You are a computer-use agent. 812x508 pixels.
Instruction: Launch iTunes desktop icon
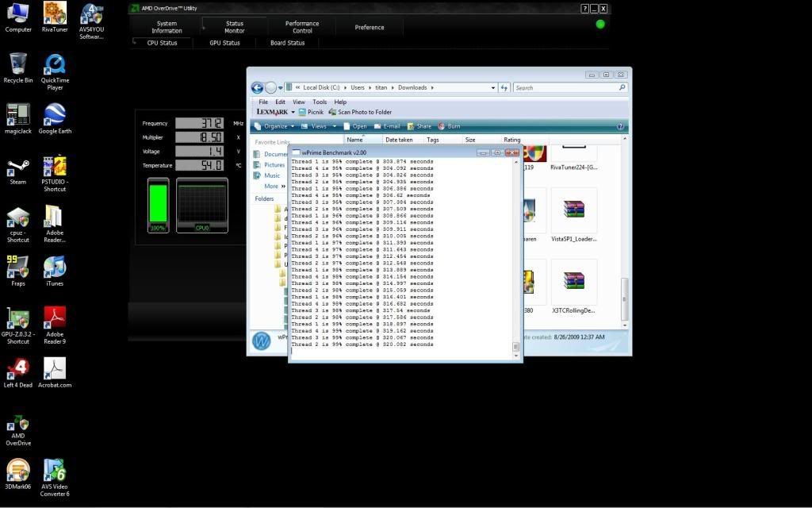pyautogui.click(x=55, y=271)
